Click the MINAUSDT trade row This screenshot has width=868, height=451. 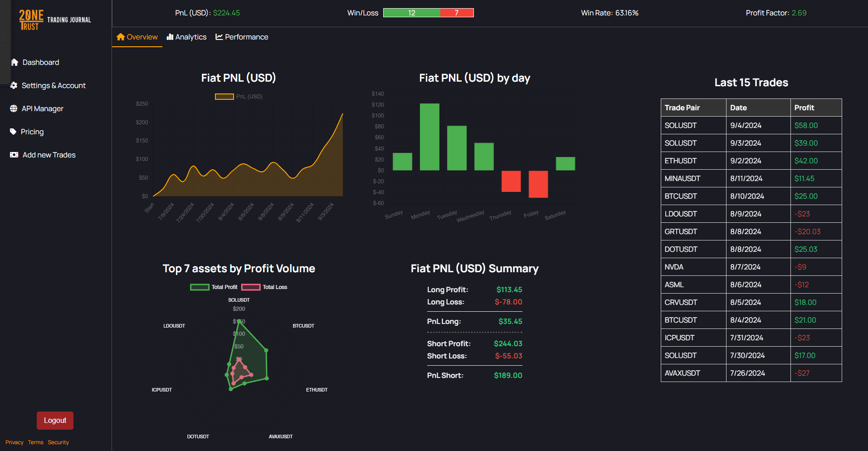(x=751, y=178)
